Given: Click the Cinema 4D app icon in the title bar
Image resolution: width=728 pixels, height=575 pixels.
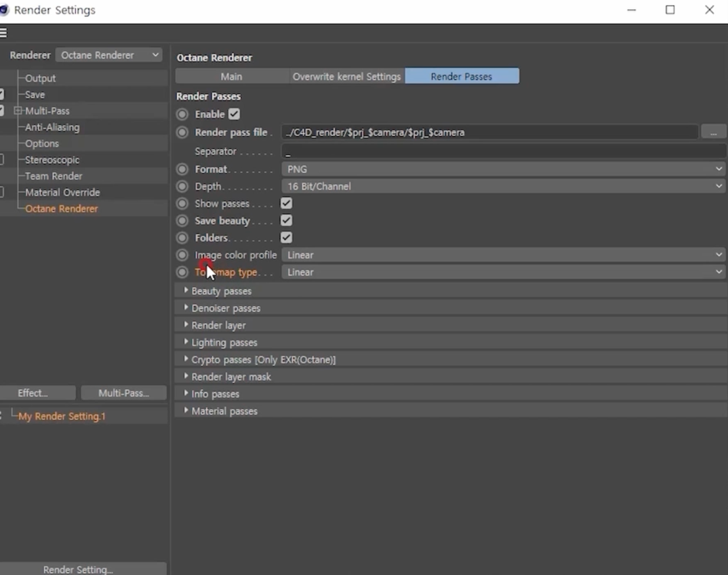Looking at the screenshot, I should point(4,10).
